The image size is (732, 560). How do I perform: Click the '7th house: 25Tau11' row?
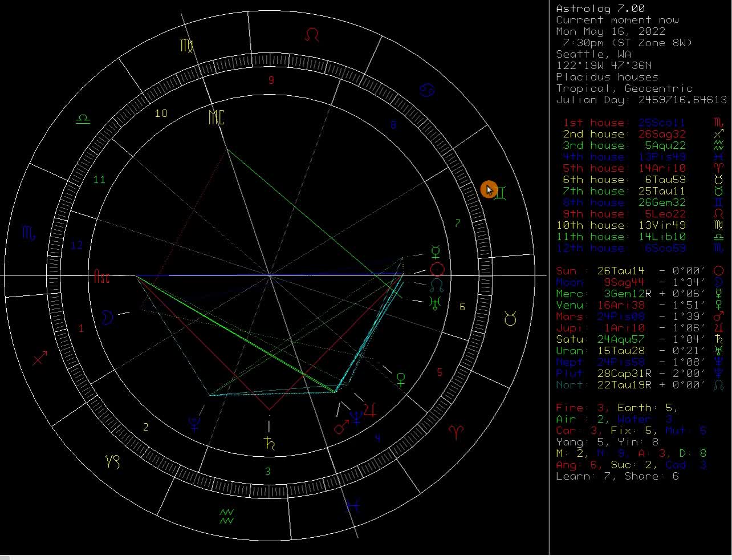click(643, 191)
